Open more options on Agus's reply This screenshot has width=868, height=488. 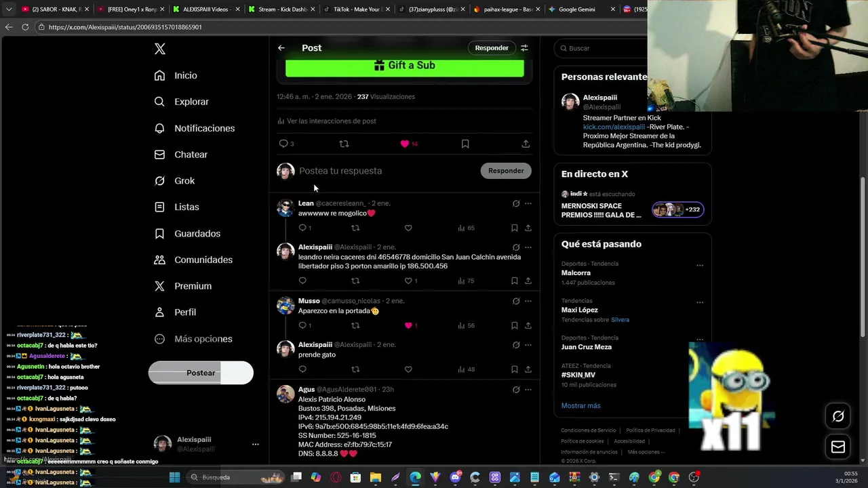(528, 390)
